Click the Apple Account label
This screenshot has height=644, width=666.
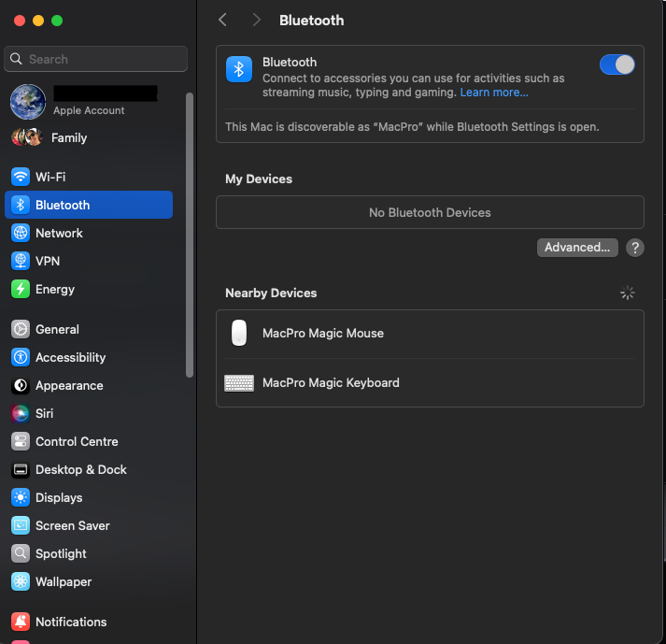point(89,110)
